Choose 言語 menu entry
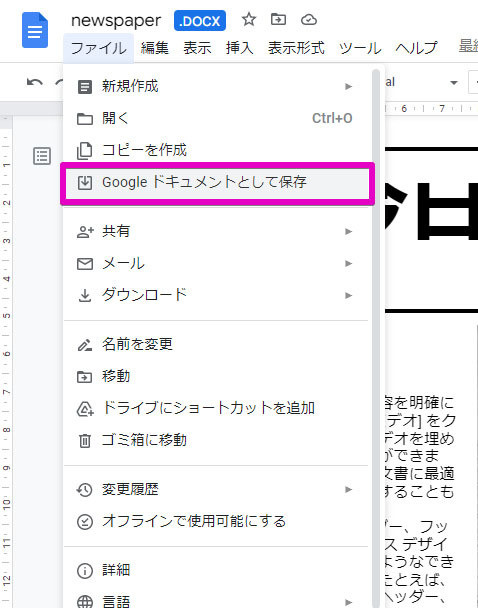Screen dimensions: 478x608 (216, 602)
